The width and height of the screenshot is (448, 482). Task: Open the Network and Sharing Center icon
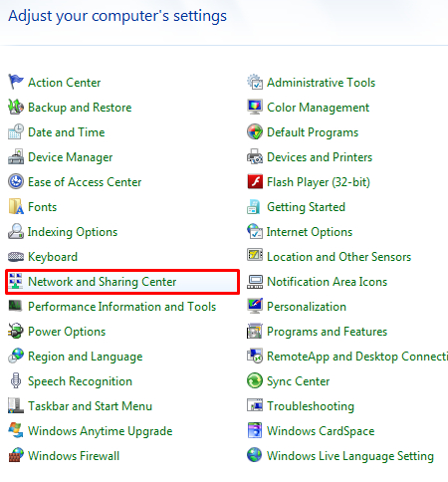tap(16, 281)
